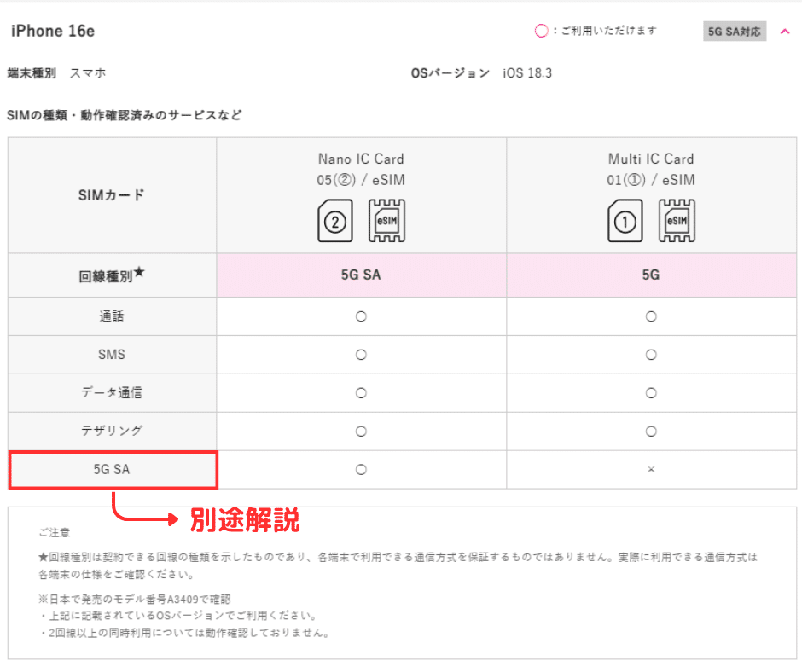This screenshot has width=802, height=672.
Task: Click the 端末種別 label
Action: 32,73
